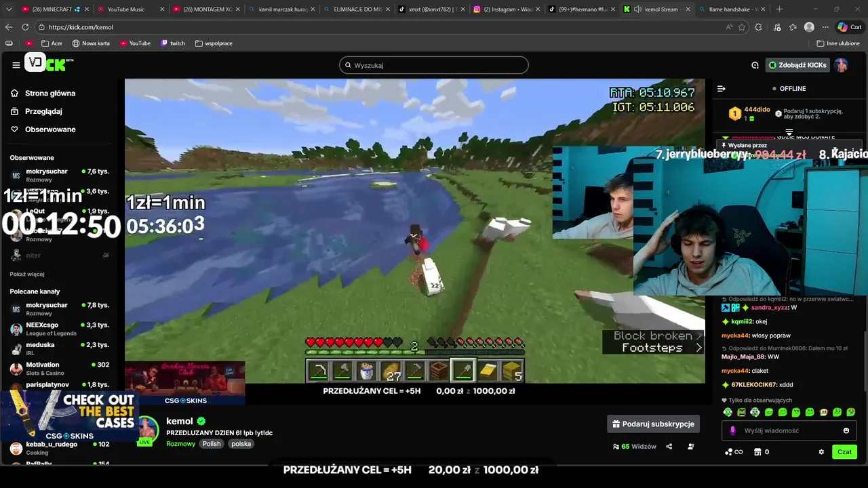This screenshot has width=868, height=488.
Task: Open the Inne ulubione bookmarks folder
Action: point(839,43)
